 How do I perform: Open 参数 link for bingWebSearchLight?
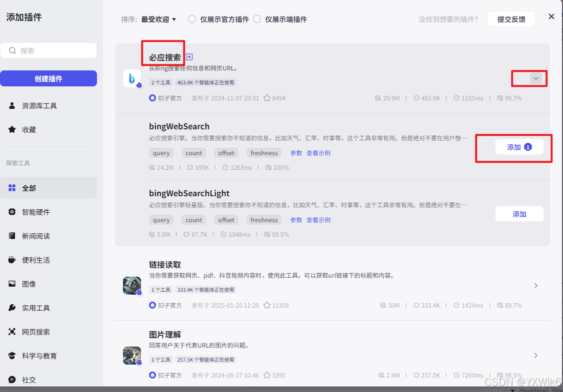point(296,220)
